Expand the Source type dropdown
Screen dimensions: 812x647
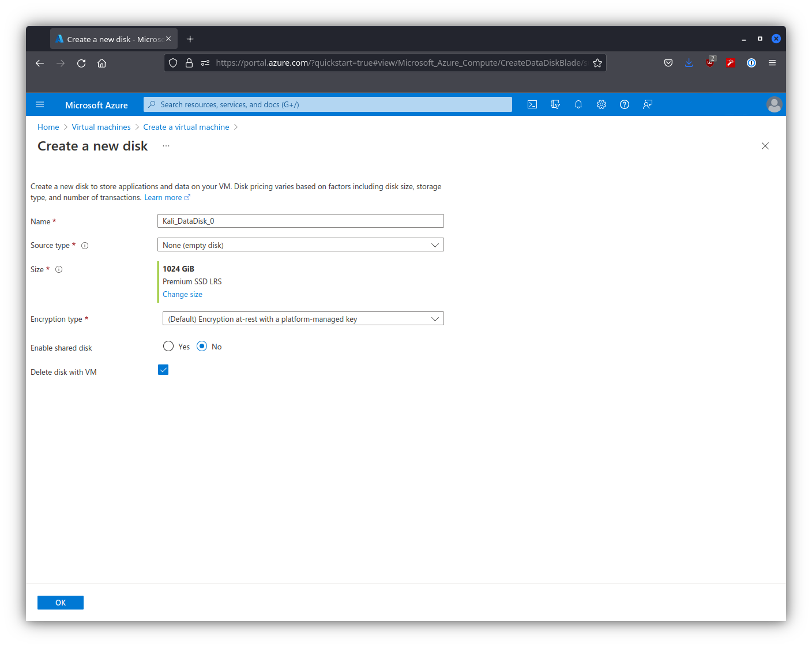(300, 245)
